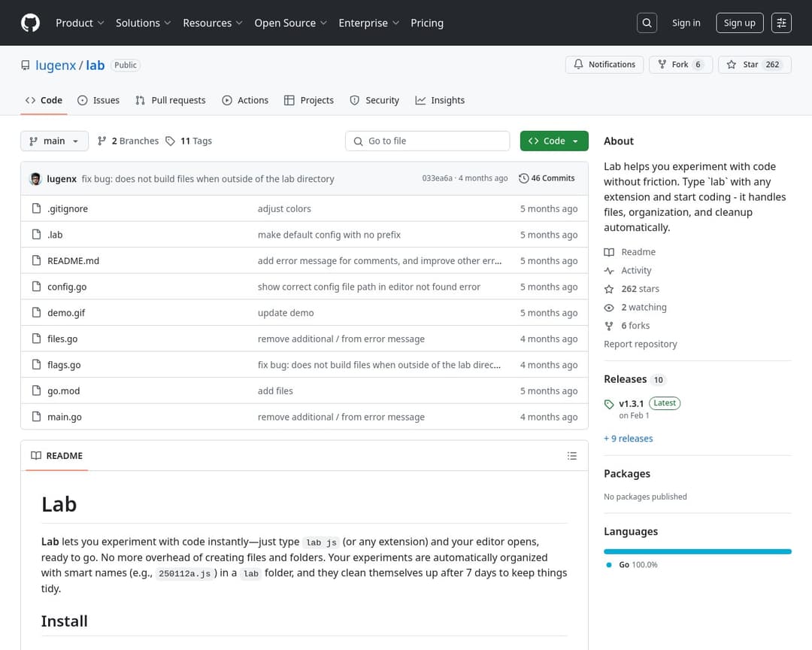Expand the Resources menu
The width and height of the screenshot is (812, 650).
pyautogui.click(x=212, y=23)
